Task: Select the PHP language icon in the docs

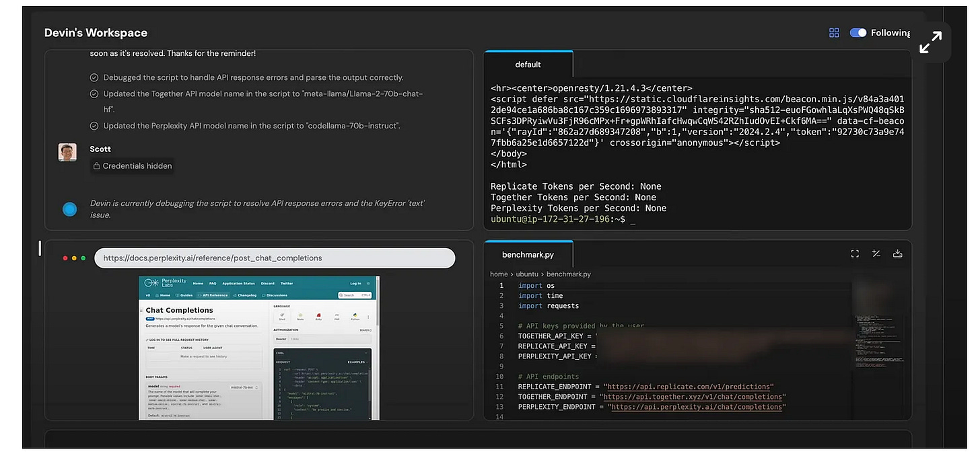Action: [337, 317]
